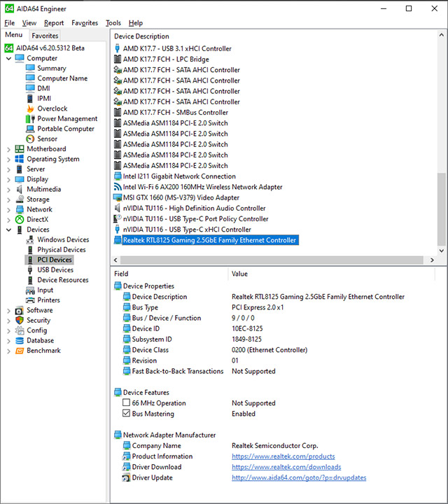Click the Operating System Windows logo icon

tap(20, 159)
